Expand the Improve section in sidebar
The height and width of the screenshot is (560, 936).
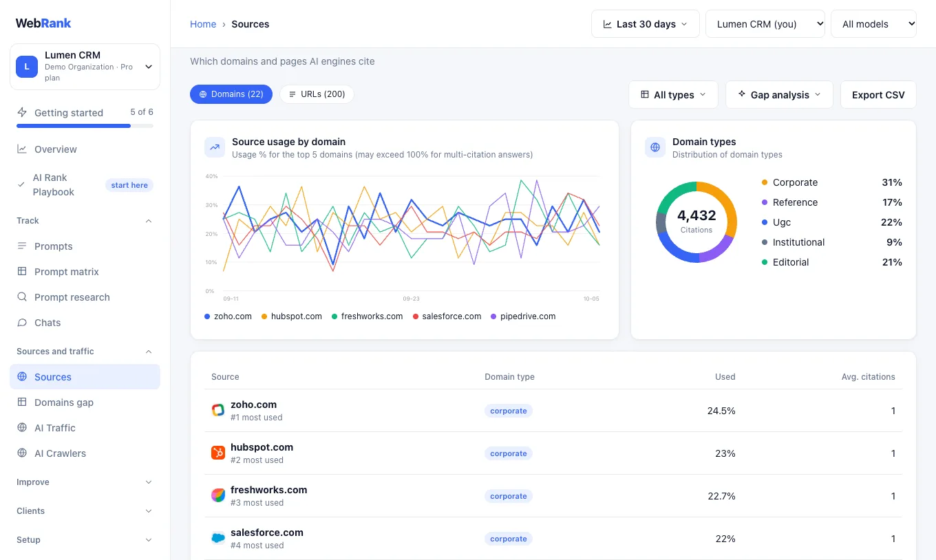(x=85, y=482)
